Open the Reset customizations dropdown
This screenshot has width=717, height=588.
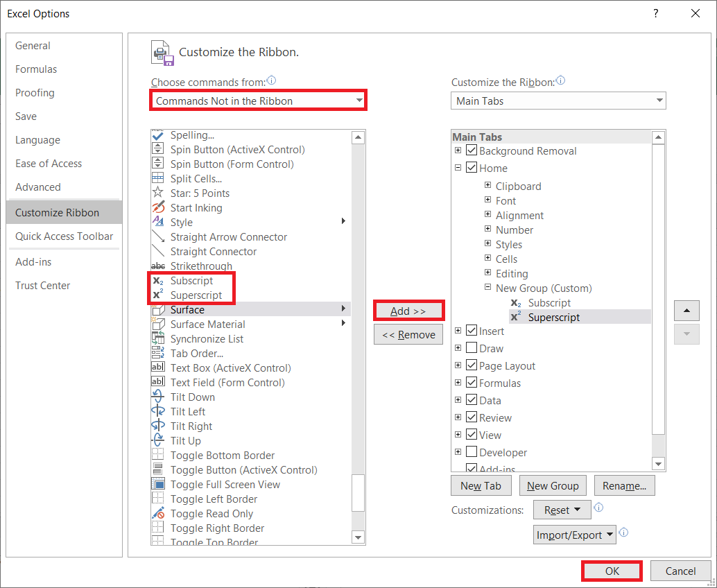tap(562, 510)
